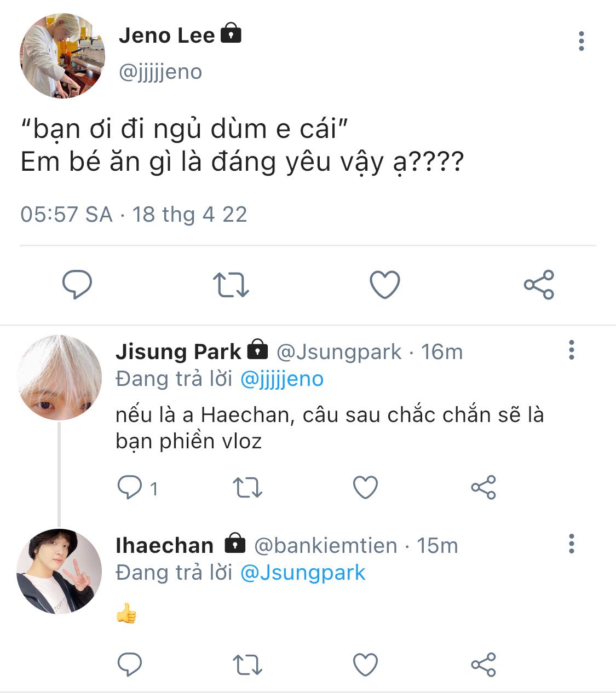This screenshot has height=693, width=616.
Task: Share Jeno Lee's main tweet
Action: (539, 285)
